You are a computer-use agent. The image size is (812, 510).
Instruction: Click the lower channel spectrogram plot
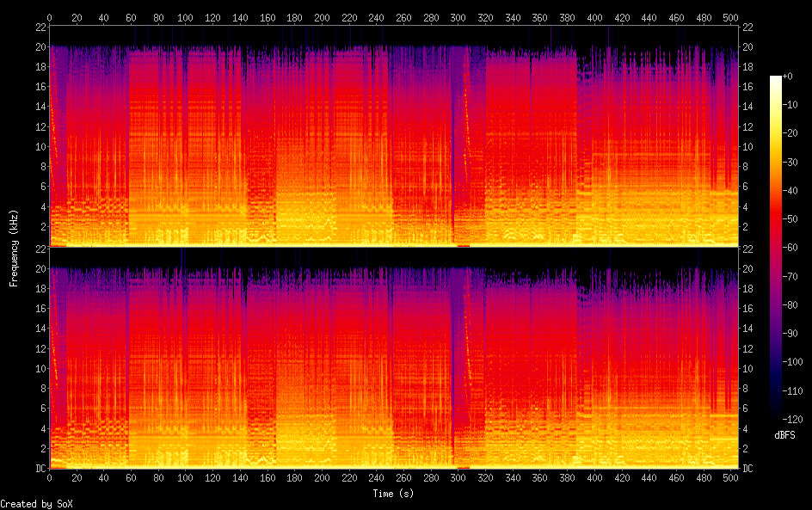394,359
